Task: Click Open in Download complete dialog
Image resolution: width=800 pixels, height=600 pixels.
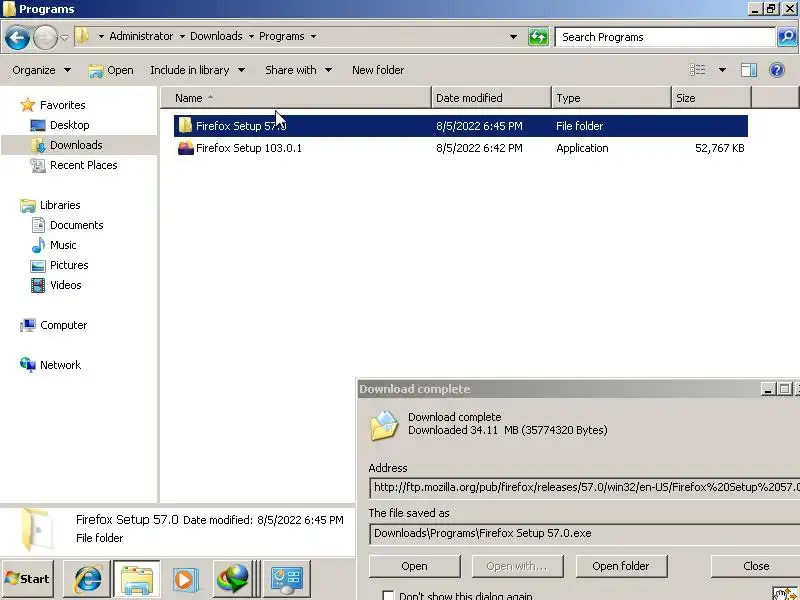Action: click(414, 566)
